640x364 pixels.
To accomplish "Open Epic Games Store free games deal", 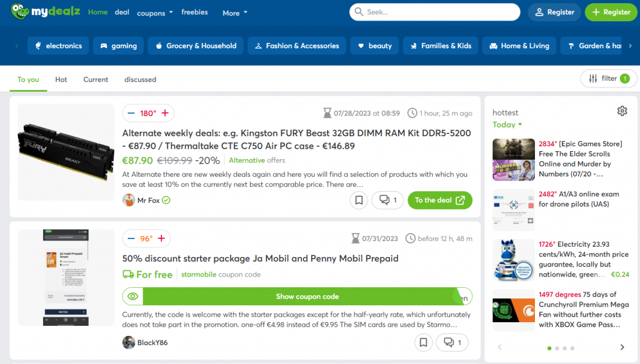I will pyautogui.click(x=581, y=159).
